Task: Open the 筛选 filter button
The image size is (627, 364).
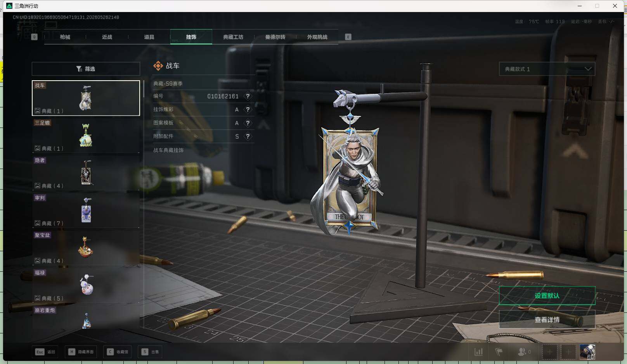Action: 86,69
